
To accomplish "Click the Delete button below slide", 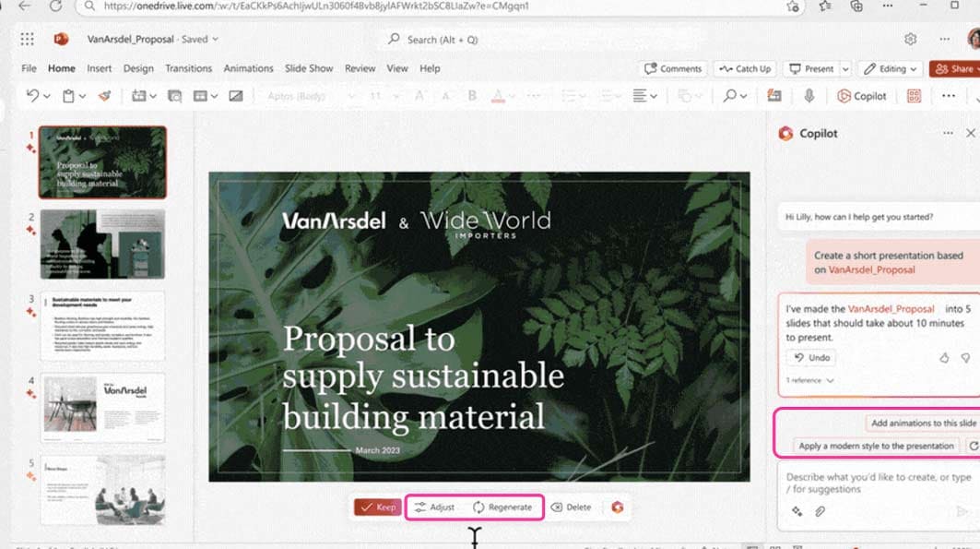I will click(x=571, y=507).
